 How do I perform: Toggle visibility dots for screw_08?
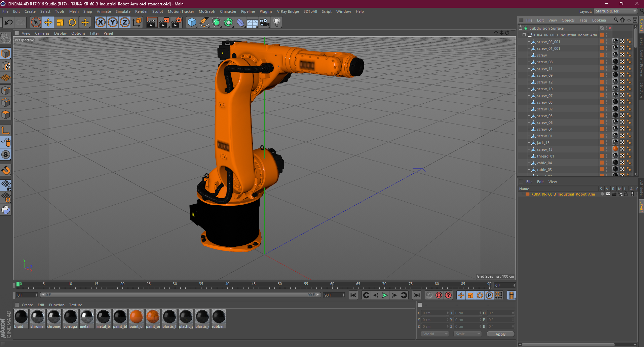pyautogui.click(x=607, y=62)
